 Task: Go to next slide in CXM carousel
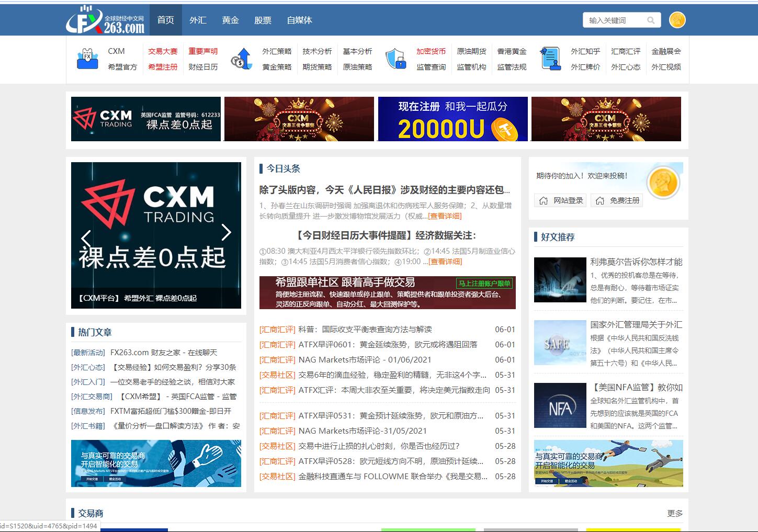point(226,232)
